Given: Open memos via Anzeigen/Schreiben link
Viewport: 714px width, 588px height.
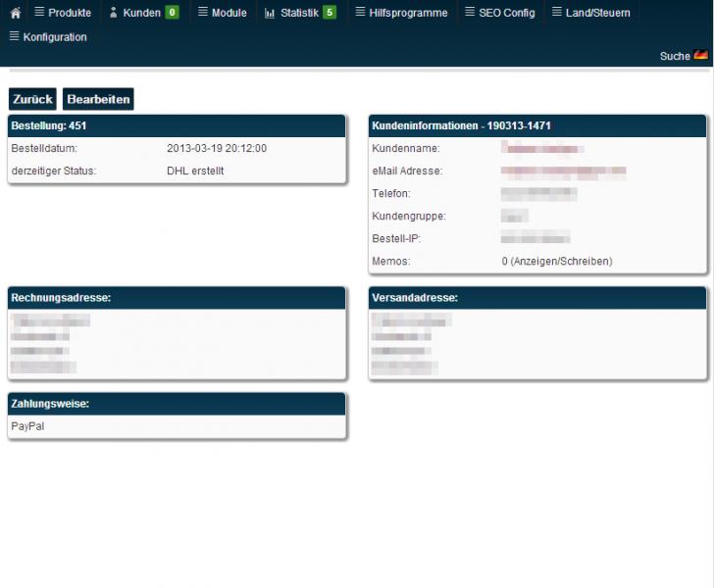Looking at the screenshot, I should point(563,262).
